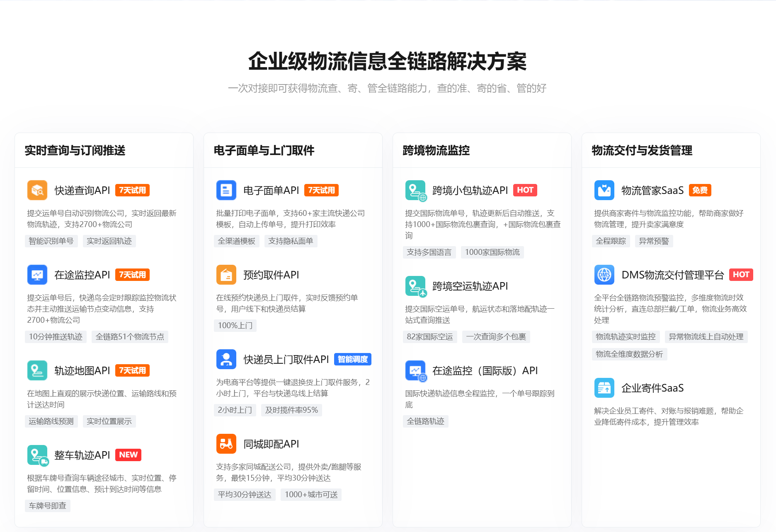This screenshot has width=776, height=532.
Task: Click the 企业寄件SaaS icon
Action: (604, 388)
